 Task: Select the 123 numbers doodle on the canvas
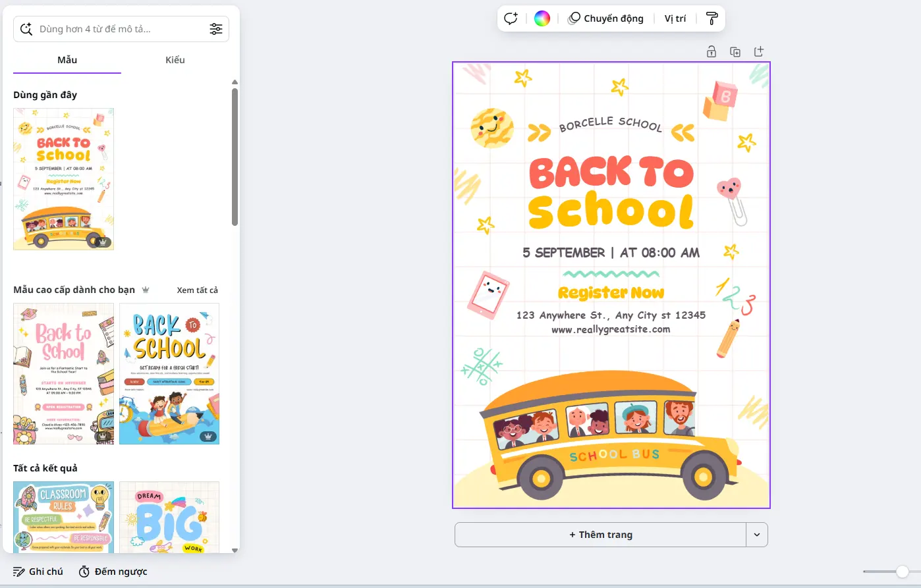pos(735,296)
